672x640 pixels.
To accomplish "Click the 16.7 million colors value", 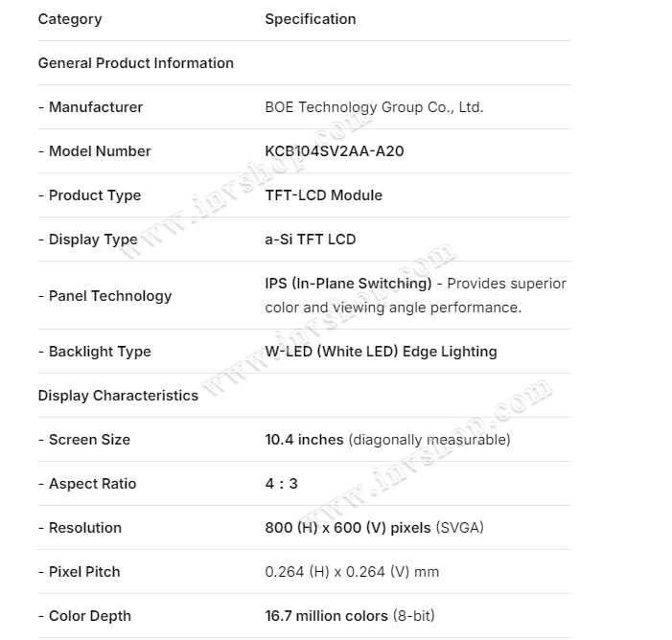I will pos(326,616).
